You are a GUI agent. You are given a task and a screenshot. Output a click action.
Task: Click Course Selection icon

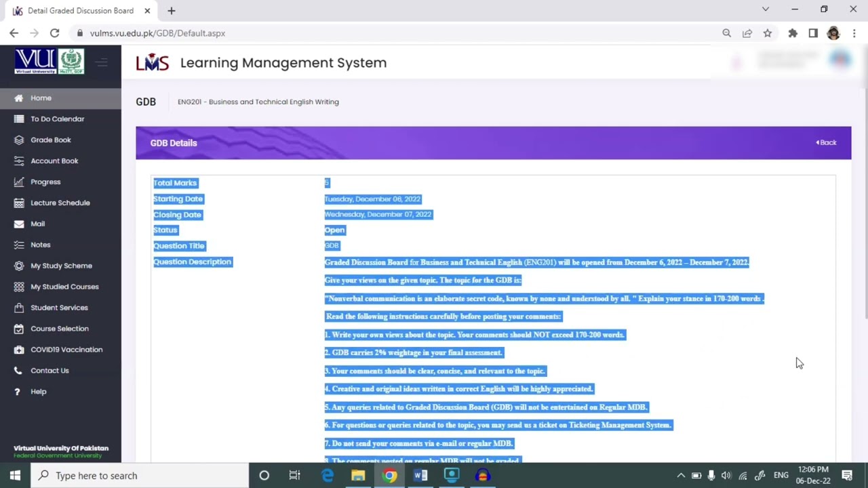click(18, 329)
